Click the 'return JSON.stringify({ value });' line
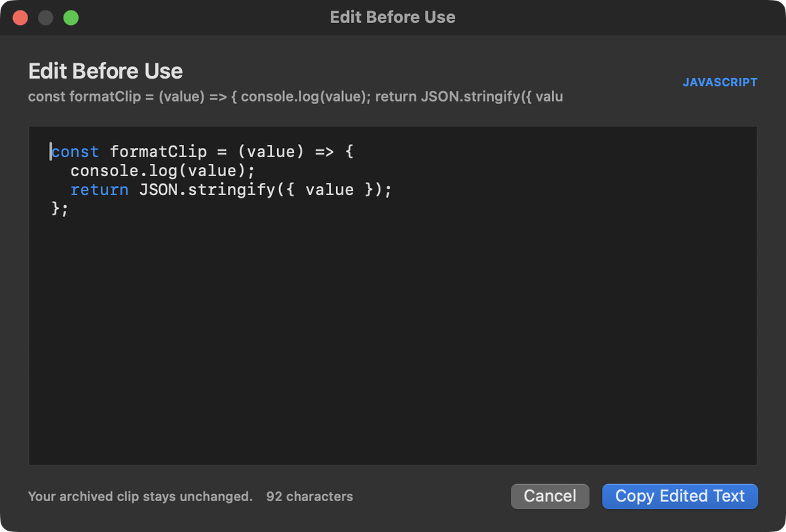Screen dimensions: 786x532 (x=231, y=190)
